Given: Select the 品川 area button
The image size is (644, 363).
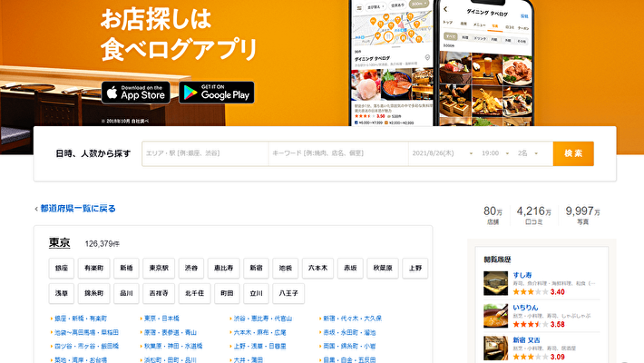Looking at the screenshot, I should coord(126,293).
